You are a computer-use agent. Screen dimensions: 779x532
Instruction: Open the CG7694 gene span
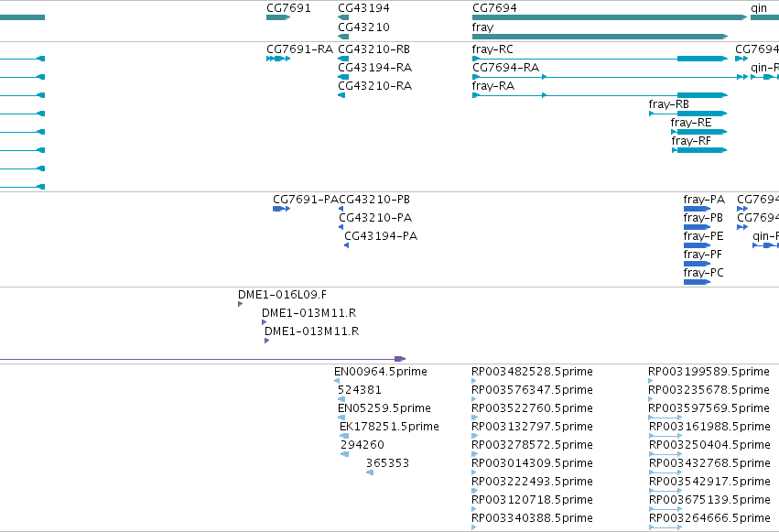(x=610, y=17)
